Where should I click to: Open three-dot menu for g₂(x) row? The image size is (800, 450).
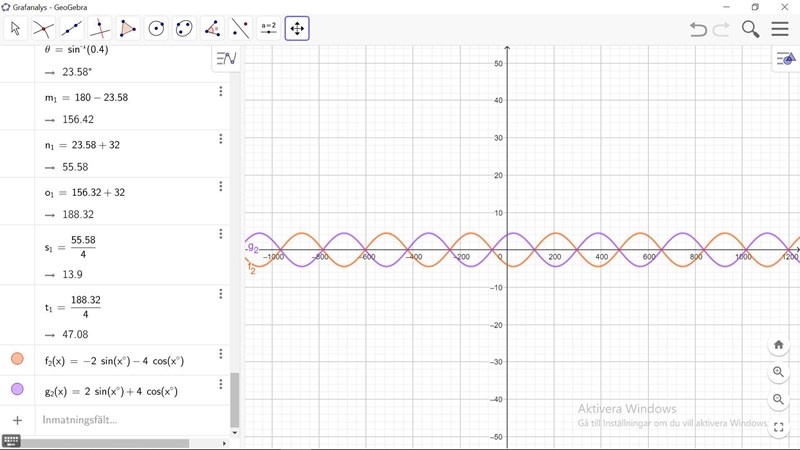pos(220,385)
